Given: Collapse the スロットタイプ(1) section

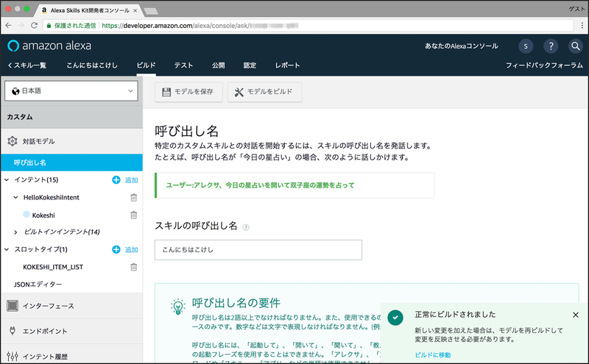Looking at the screenshot, I should [7, 249].
